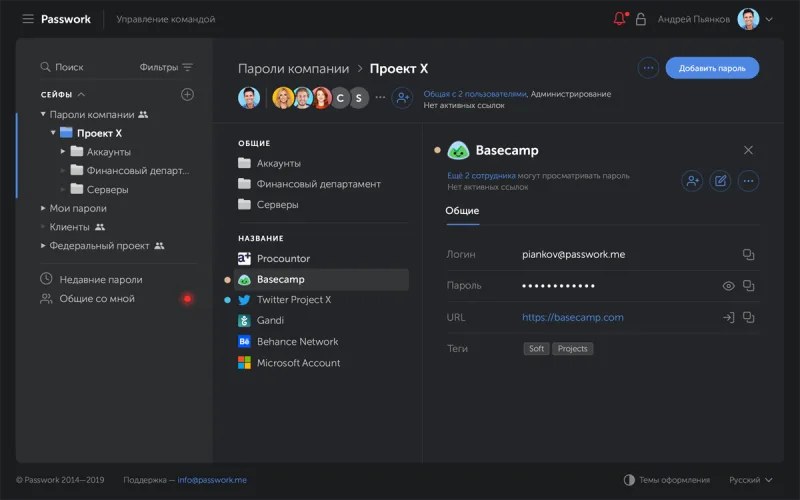Focus the Поиск search field
This screenshot has width=800, height=500.
[x=69, y=67]
